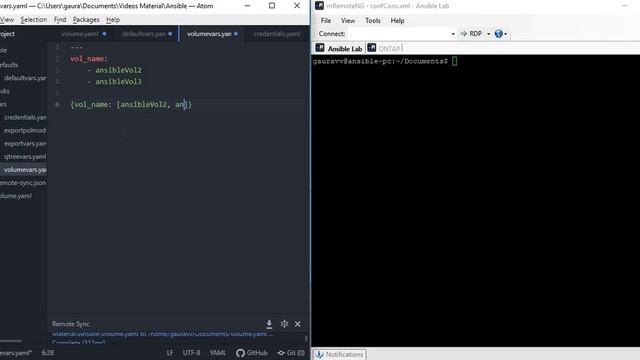Open Help menu in Atom
Image resolution: width=640 pixels, height=360 pixels.
pos(113,20)
